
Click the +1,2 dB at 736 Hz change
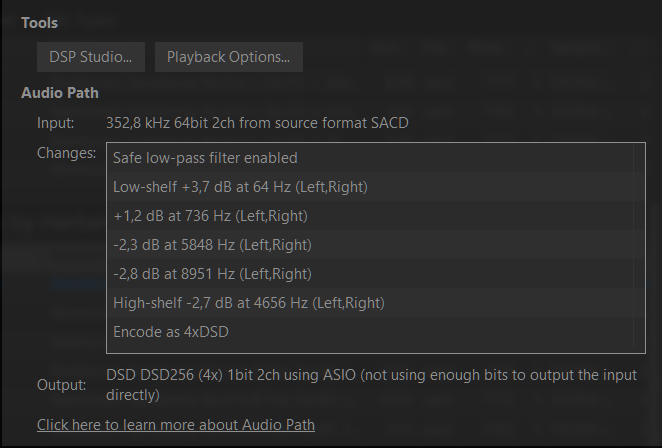coord(210,216)
